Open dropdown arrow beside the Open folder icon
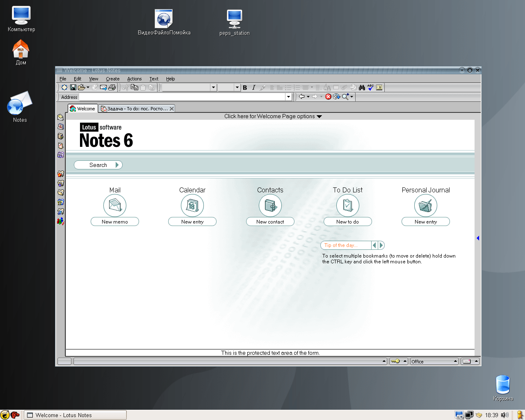The width and height of the screenshot is (525, 420). click(x=88, y=87)
